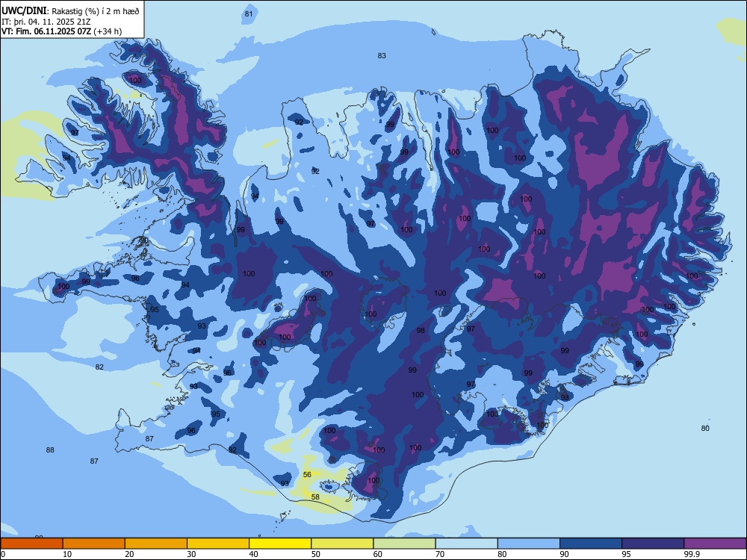Click the legend tick label '60'
Viewport: 747px width, 560px height.
click(x=378, y=554)
